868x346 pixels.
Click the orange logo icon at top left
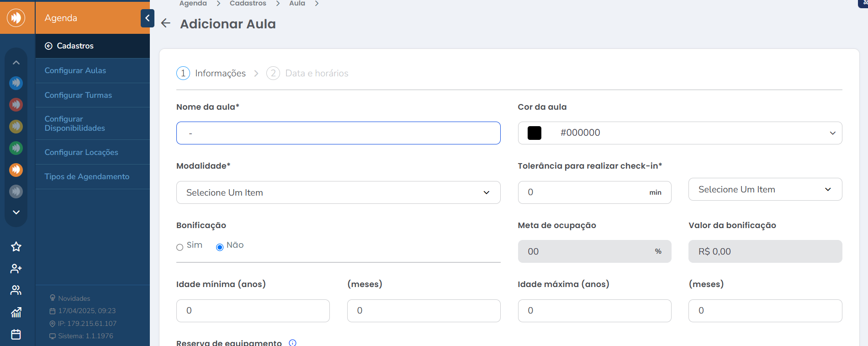pyautogui.click(x=16, y=18)
